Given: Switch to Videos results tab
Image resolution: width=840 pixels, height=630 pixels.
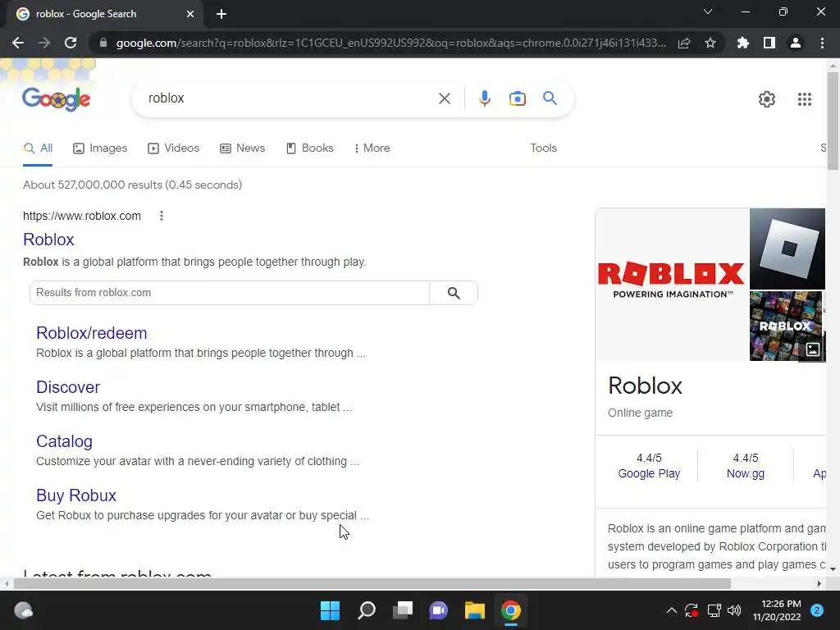Looking at the screenshot, I should pos(174,148).
